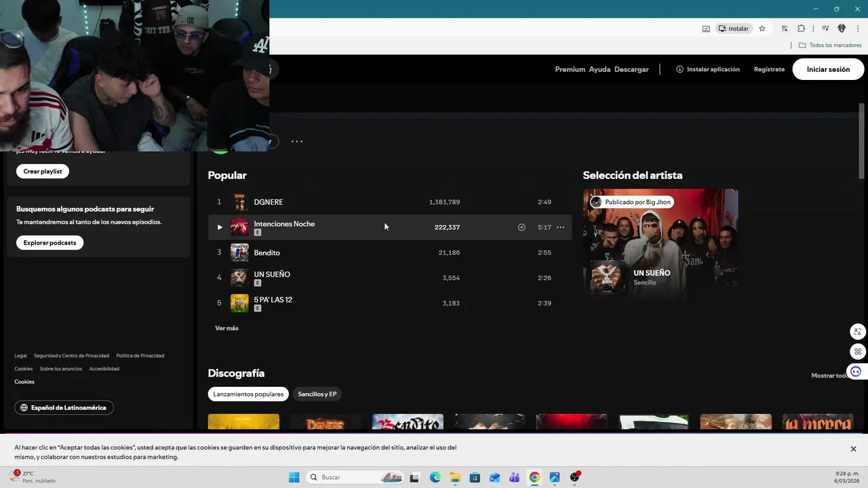
Task: Click the UN SUEÑO track artwork
Action: 239,278
